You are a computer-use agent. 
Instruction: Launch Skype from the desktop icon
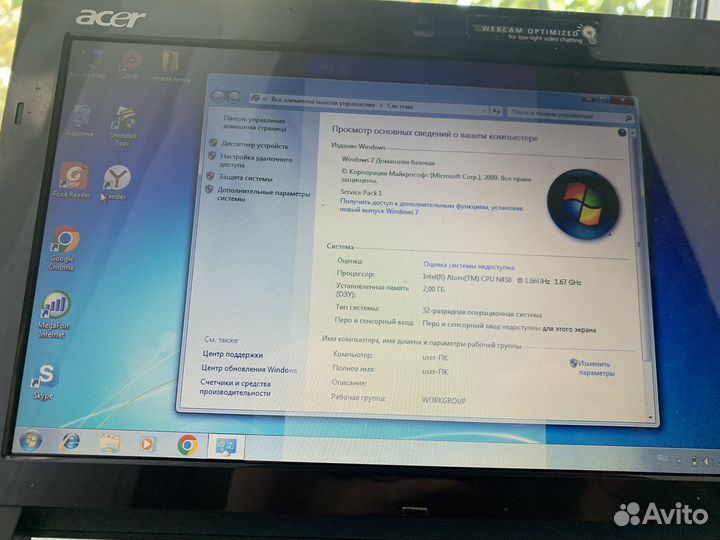click(44, 382)
